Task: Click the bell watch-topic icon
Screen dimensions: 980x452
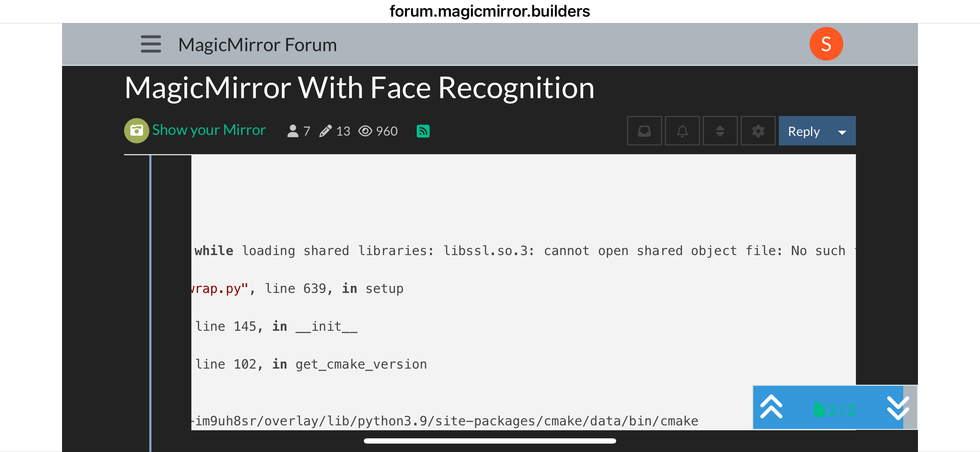Action: click(x=682, y=131)
